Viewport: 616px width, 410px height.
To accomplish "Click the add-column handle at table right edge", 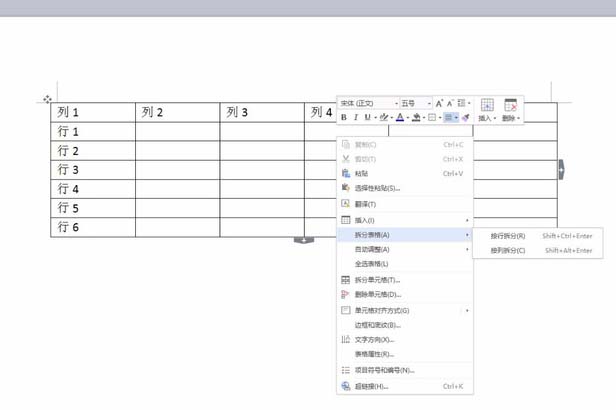I will (561, 170).
